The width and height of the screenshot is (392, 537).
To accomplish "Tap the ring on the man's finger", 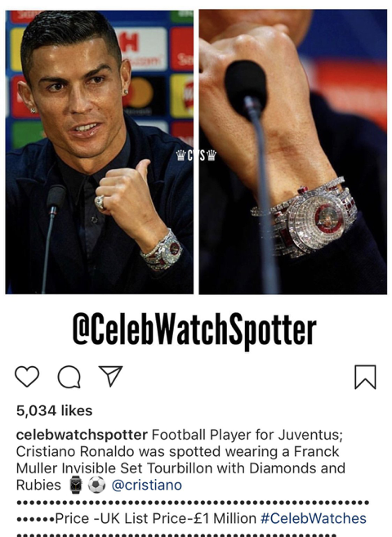I will pos(100,203).
